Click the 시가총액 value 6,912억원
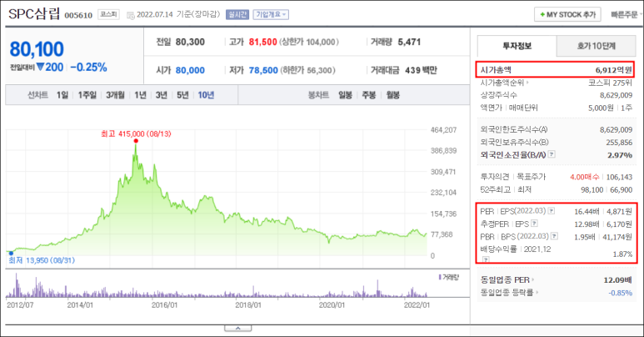The height and width of the screenshot is (337, 644). [x=614, y=70]
